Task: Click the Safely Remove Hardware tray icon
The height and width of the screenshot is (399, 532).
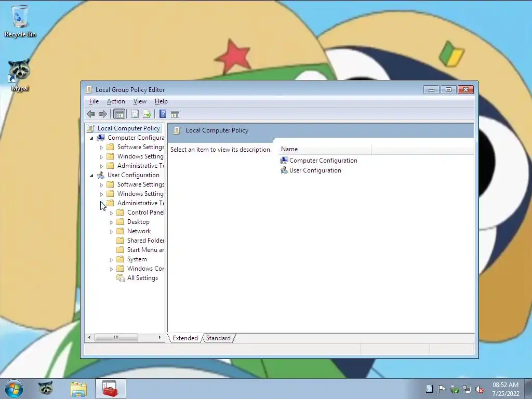Action: (455, 389)
